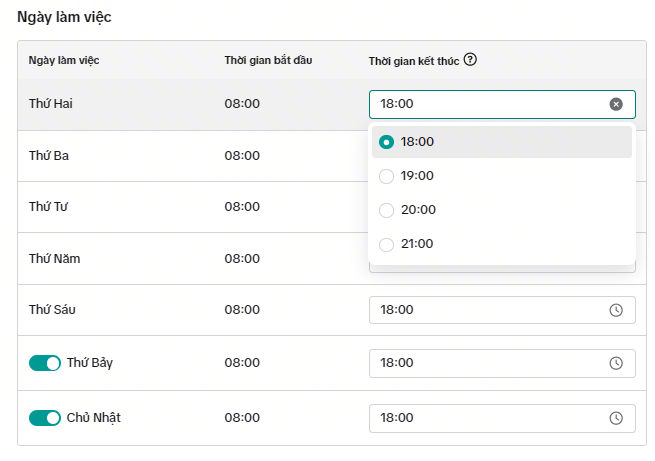Click the Thời gian bắt đầu column header
Image resolution: width=655 pixels, height=461 pixels.
coord(268,61)
